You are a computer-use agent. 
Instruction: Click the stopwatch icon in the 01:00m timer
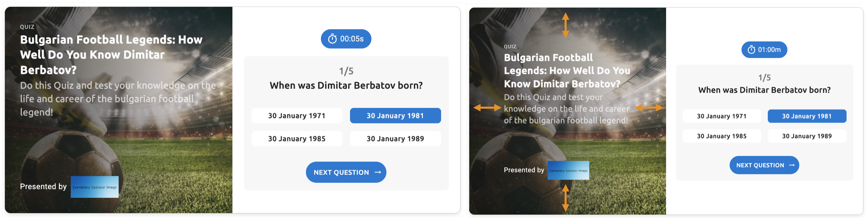tap(751, 50)
